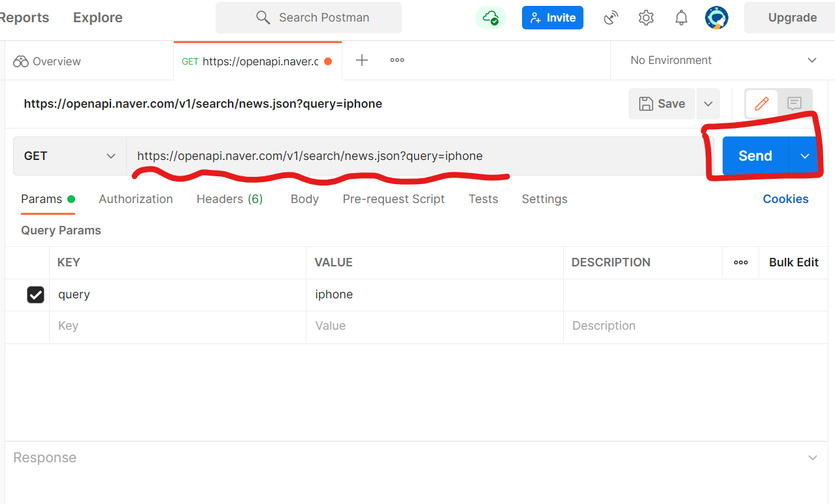Click the empty Key placeholder cell
Image resolution: width=835 pixels, height=504 pixels.
pos(178,326)
